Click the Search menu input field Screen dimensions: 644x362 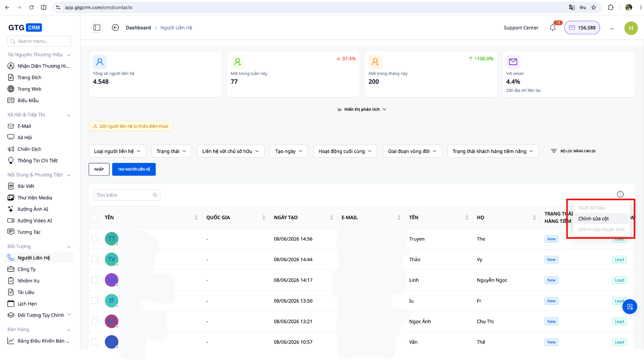pos(39,41)
